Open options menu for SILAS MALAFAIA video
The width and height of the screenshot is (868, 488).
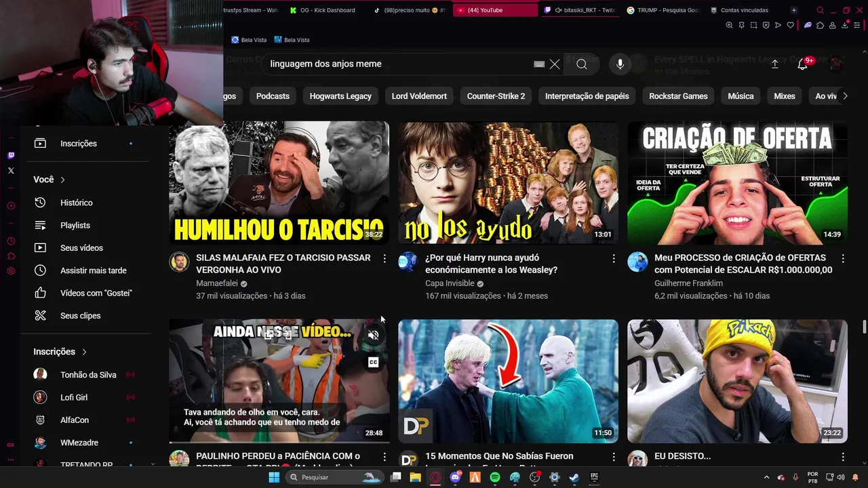pos(384,258)
